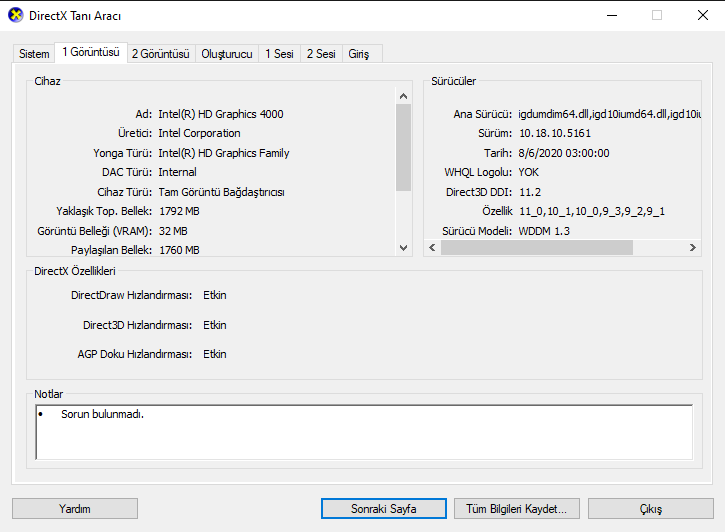Click the 'Görüntü Belleği (VRAM):' label
The image size is (725, 532).
tap(95, 231)
